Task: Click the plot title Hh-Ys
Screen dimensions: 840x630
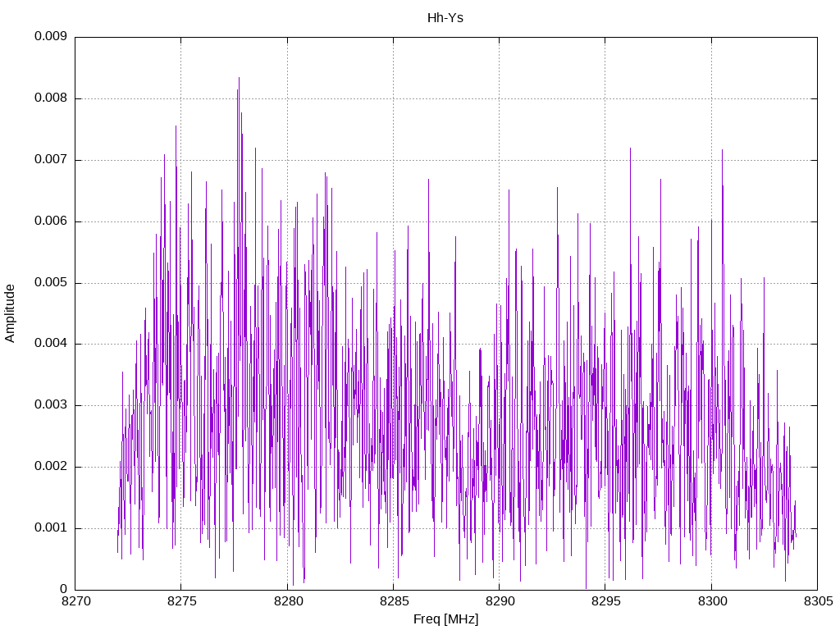Action: (x=445, y=18)
